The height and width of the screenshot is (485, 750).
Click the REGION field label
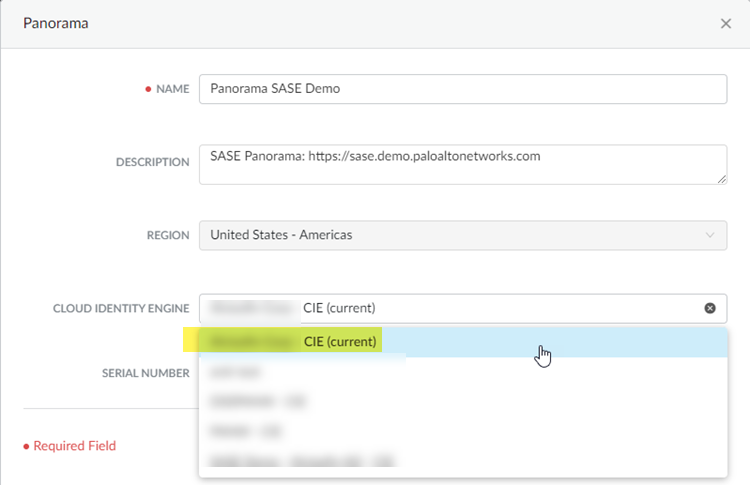(167, 236)
